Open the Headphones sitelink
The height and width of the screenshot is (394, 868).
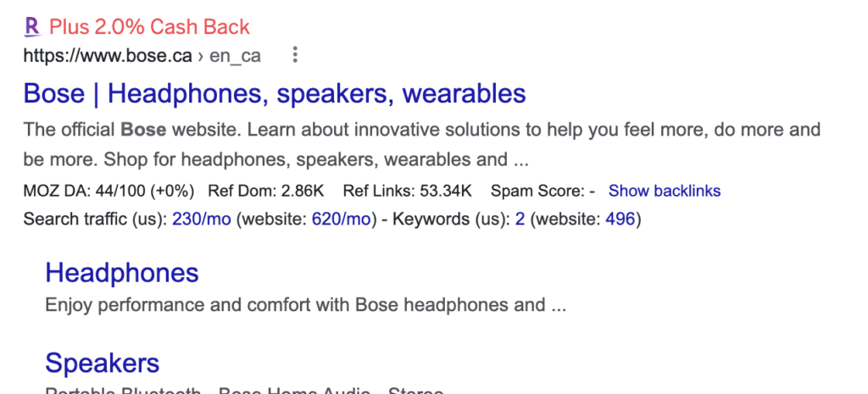click(x=122, y=273)
